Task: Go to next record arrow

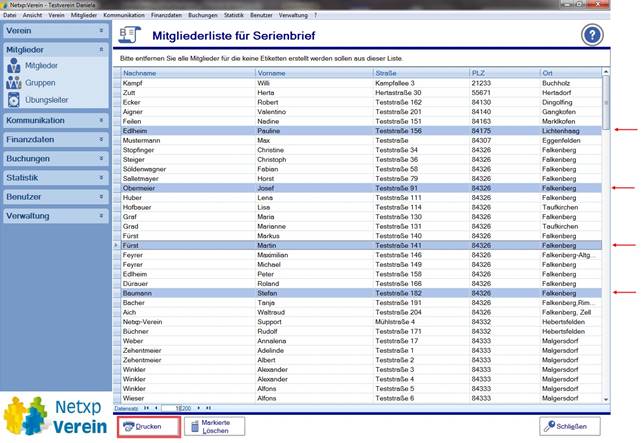Action: (199, 408)
